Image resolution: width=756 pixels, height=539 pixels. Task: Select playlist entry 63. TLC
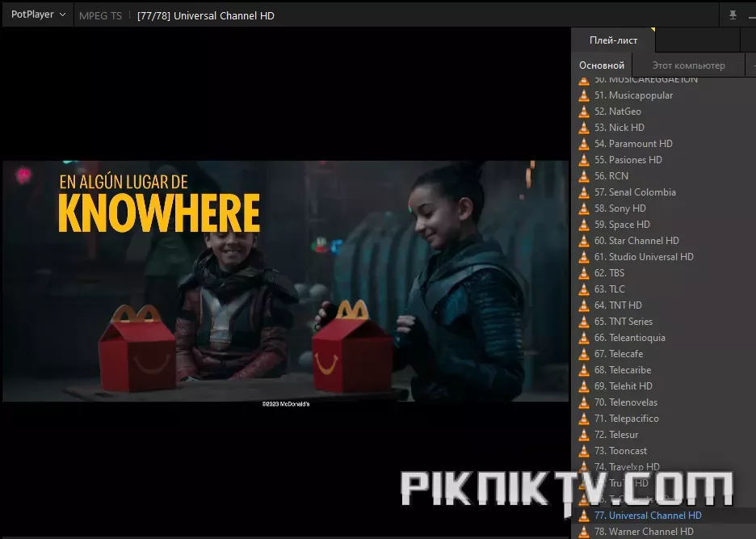pyautogui.click(x=663, y=289)
